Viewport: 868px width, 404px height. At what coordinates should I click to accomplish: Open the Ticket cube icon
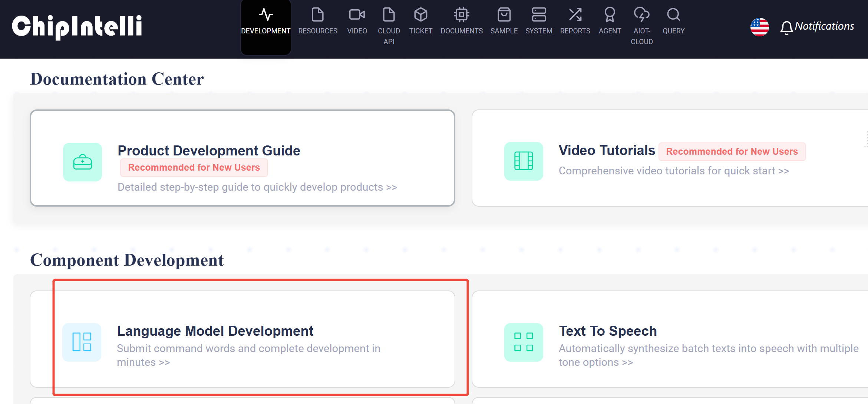coord(420,15)
